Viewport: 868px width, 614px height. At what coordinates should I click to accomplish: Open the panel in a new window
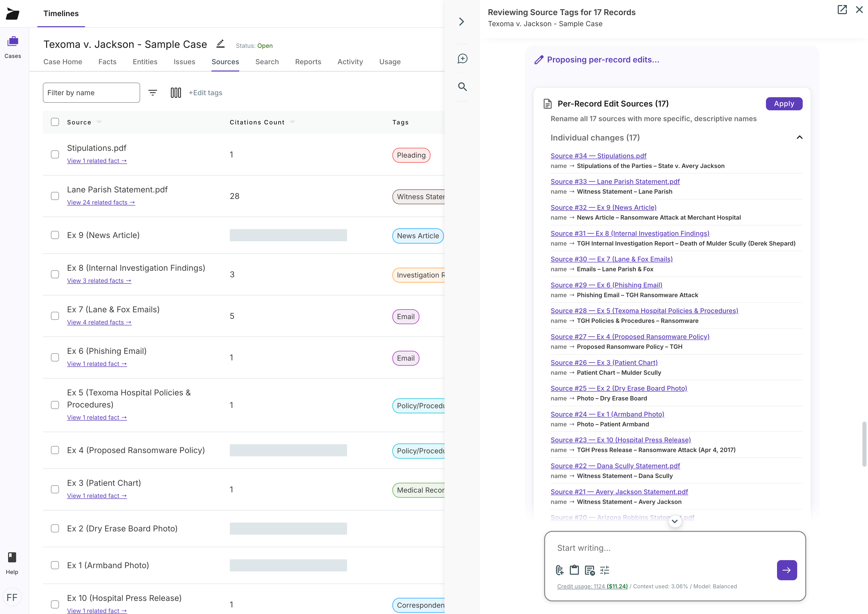tap(842, 10)
